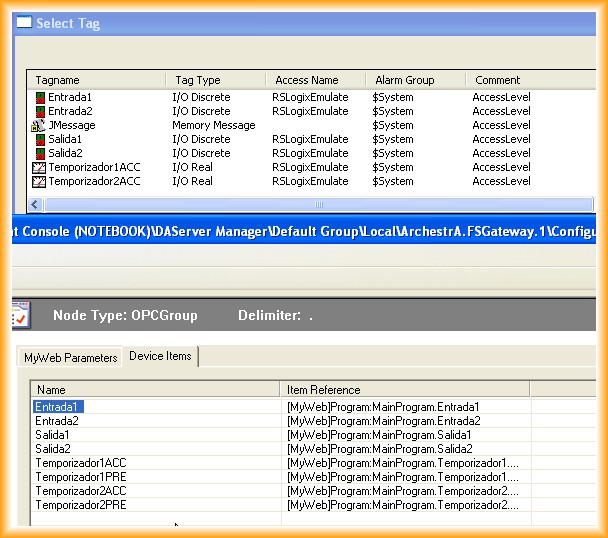
Task: Click the Entrada1 discrete tag icon
Action: pyautogui.click(x=40, y=98)
